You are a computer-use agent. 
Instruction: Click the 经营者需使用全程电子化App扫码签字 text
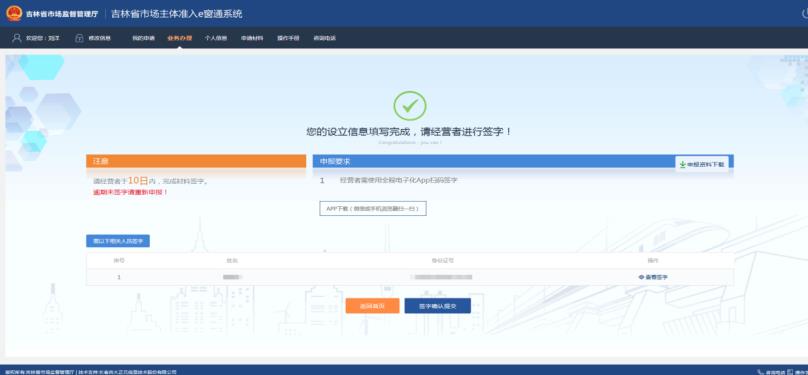tap(399, 180)
